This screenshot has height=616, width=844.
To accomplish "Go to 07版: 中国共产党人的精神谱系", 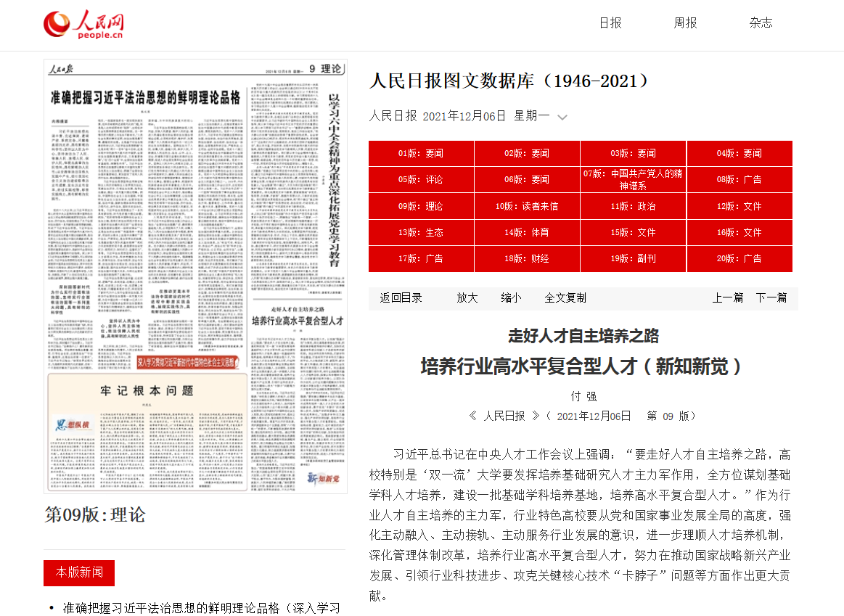I will pos(633,180).
